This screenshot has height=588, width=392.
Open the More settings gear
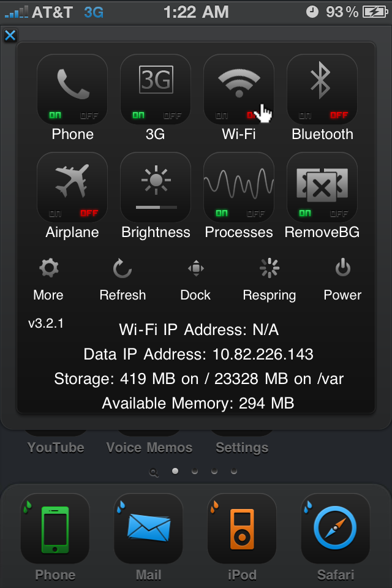tap(49, 268)
